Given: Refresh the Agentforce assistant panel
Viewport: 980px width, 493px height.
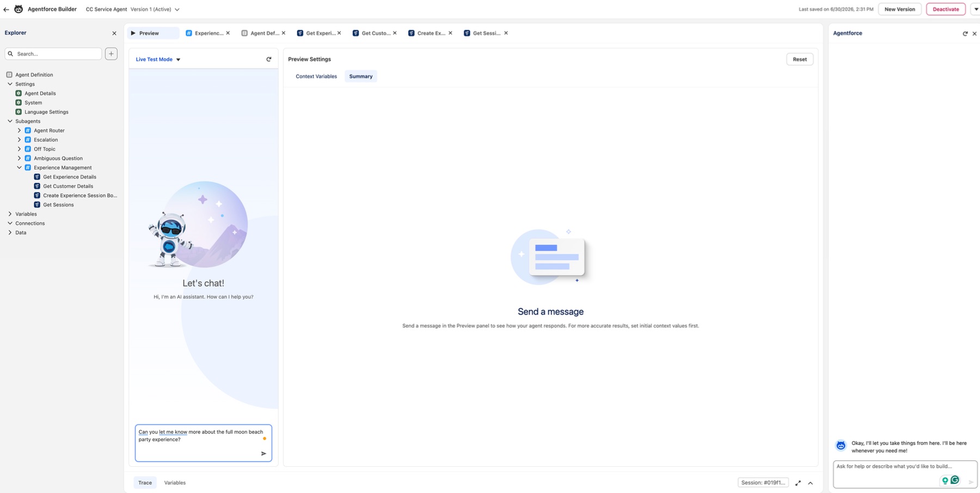Looking at the screenshot, I should pyautogui.click(x=965, y=34).
